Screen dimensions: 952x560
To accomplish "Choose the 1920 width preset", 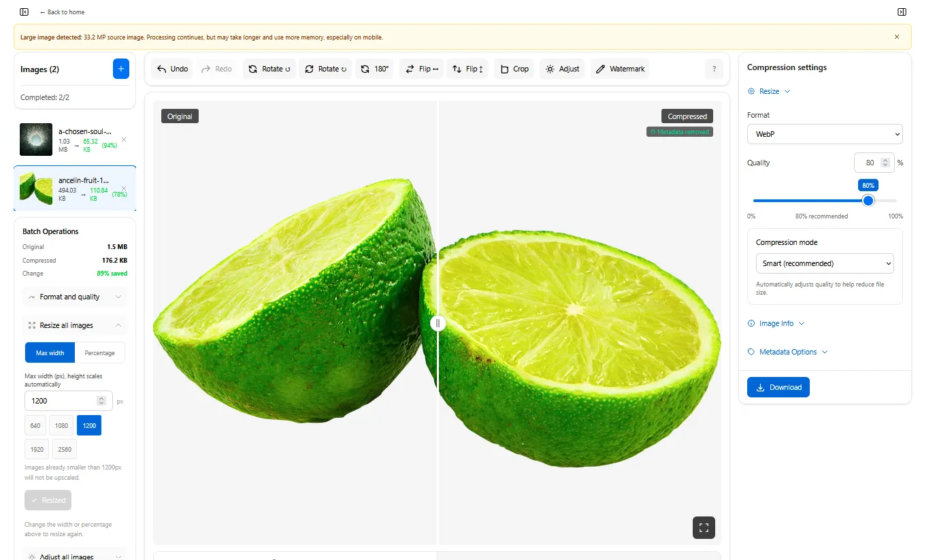I will pyautogui.click(x=37, y=449).
